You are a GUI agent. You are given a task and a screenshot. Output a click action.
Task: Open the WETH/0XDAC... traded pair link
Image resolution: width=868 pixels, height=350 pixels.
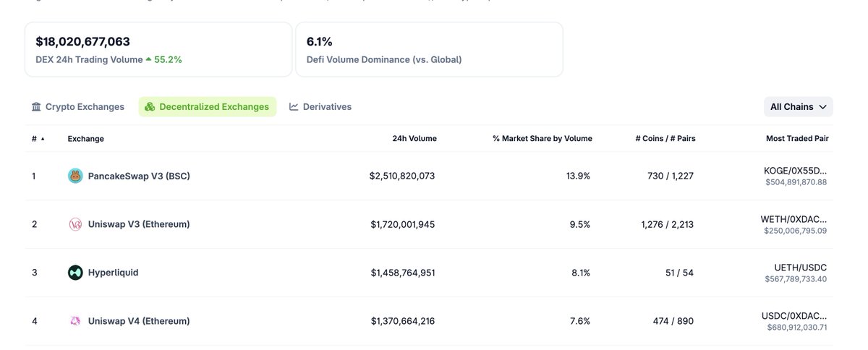point(793,219)
